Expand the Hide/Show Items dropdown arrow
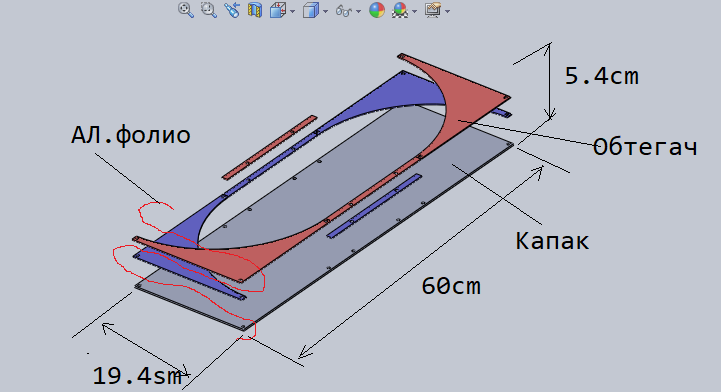Image resolution: width=722 pixels, height=392 pixels. click(x=358, y=11)
